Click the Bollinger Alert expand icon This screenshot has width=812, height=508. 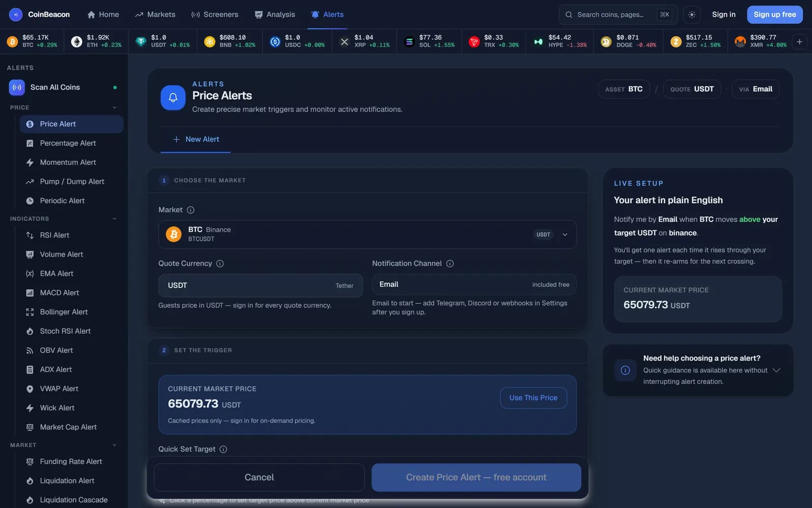pos(30,312)
